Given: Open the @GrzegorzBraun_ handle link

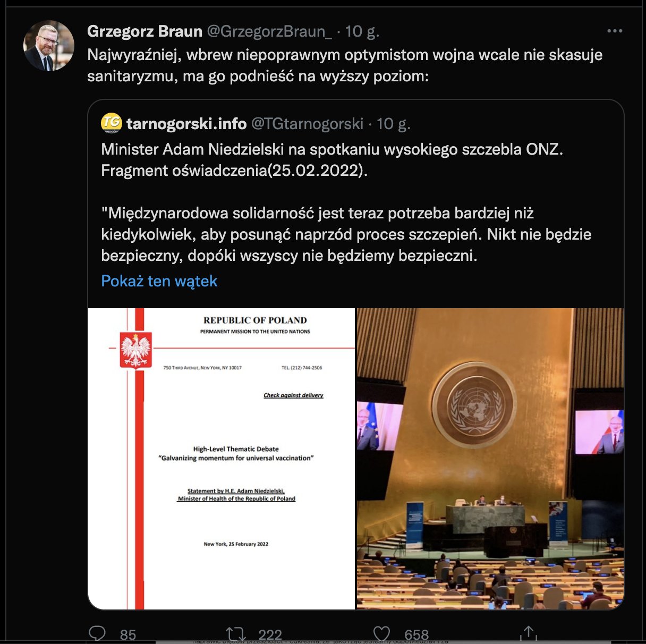Looking at the screenshot, I should pyautogui.click(x=269, y=31).
